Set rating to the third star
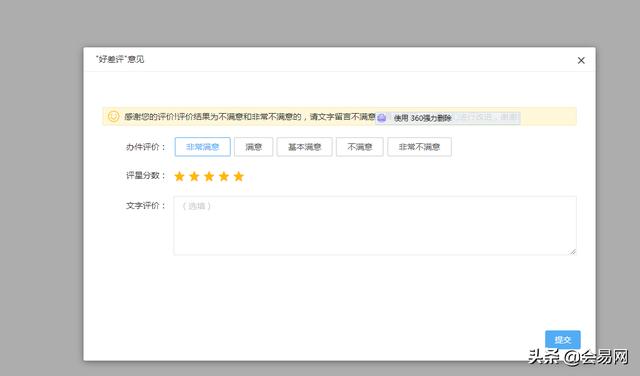This screenshot has width=640, height=376. pyautogui.click(x=209, y=176)
